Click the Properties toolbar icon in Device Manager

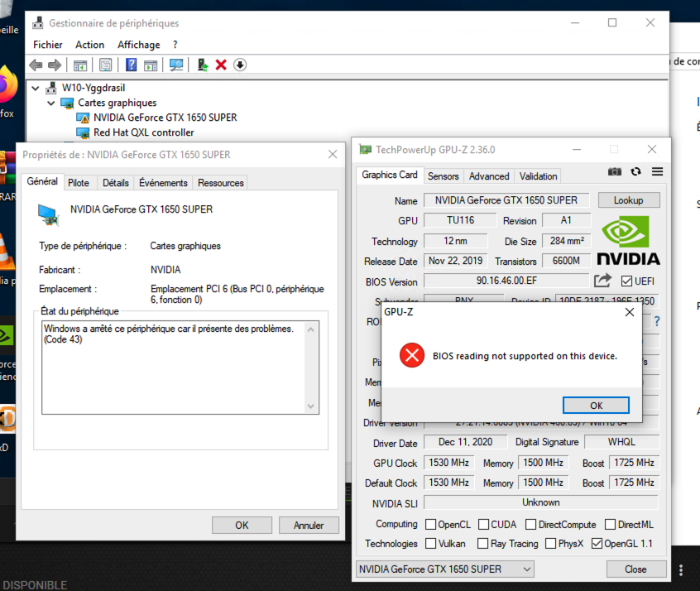[x=106, y=65]
